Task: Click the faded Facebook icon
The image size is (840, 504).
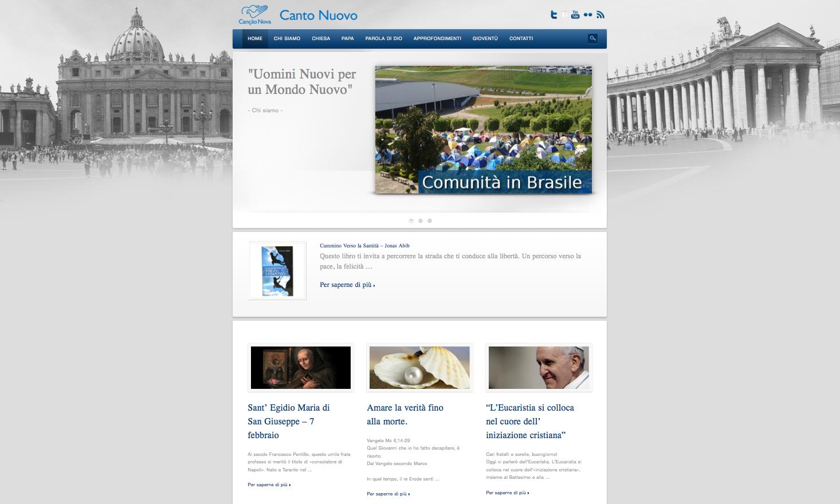Action: tap(564, 15)
